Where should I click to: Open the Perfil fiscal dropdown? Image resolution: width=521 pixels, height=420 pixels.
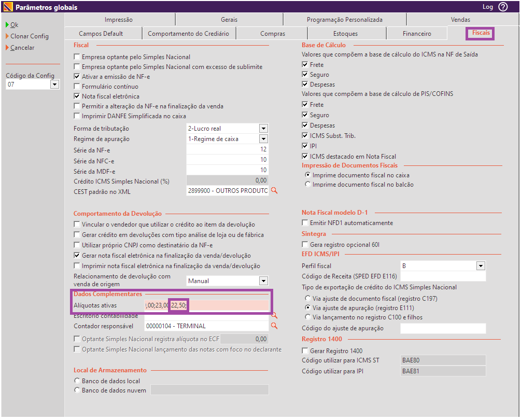[x=481, y=266]
